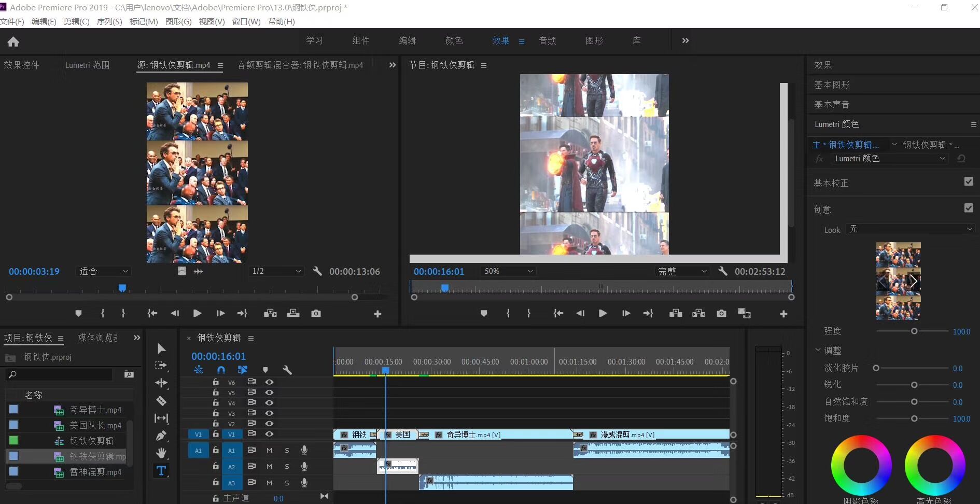This screenshot has width=980, height=504.
Task: Toggle Creative section checkbox
Action: pyautogui.click(x=969, y=208)
